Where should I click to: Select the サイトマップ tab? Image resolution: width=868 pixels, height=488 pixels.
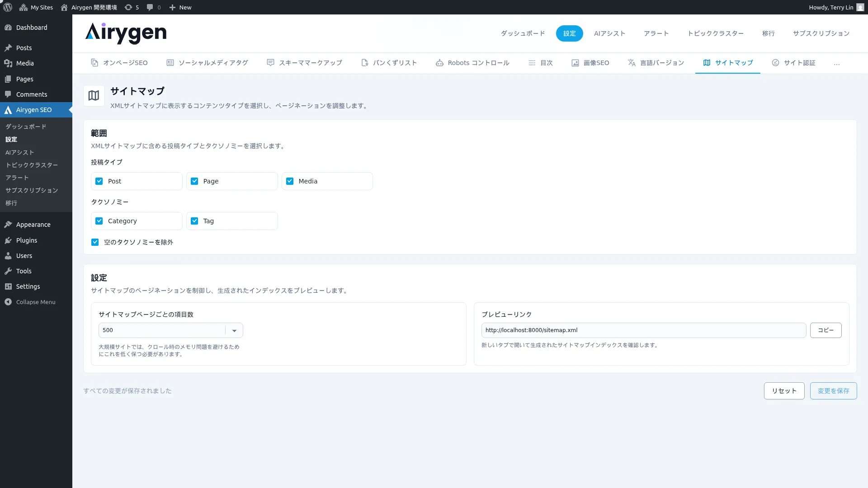(x=728, y=63)
